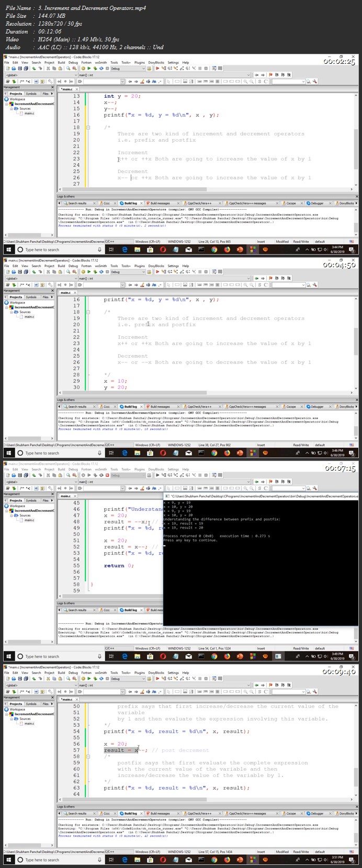Click Undo arrow in 00:02:25 frame toolbar

[33, 68]
